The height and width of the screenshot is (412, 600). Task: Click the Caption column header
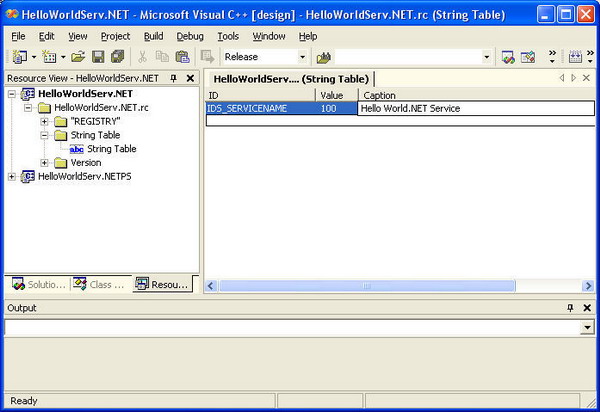[x=476, y=95]
